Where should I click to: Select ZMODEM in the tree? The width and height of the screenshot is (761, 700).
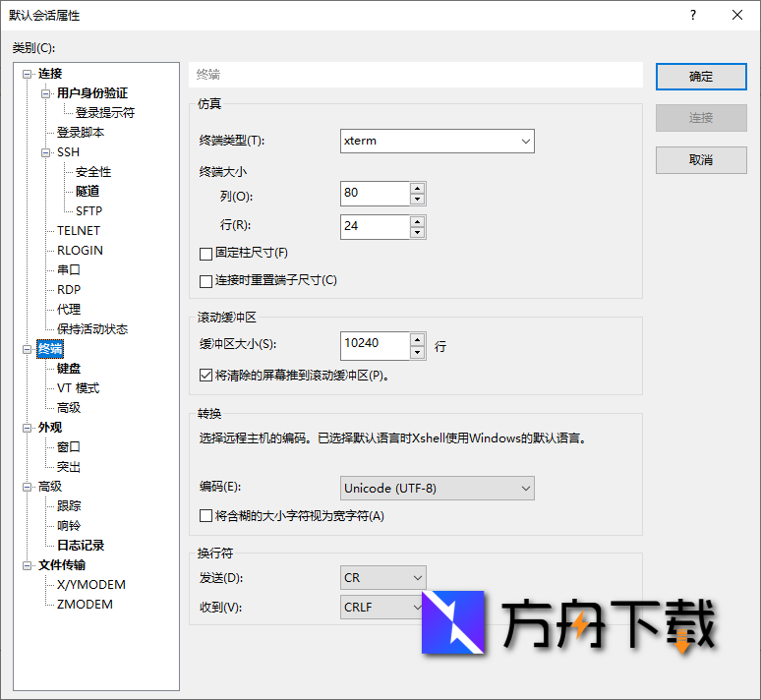point(85,605)
